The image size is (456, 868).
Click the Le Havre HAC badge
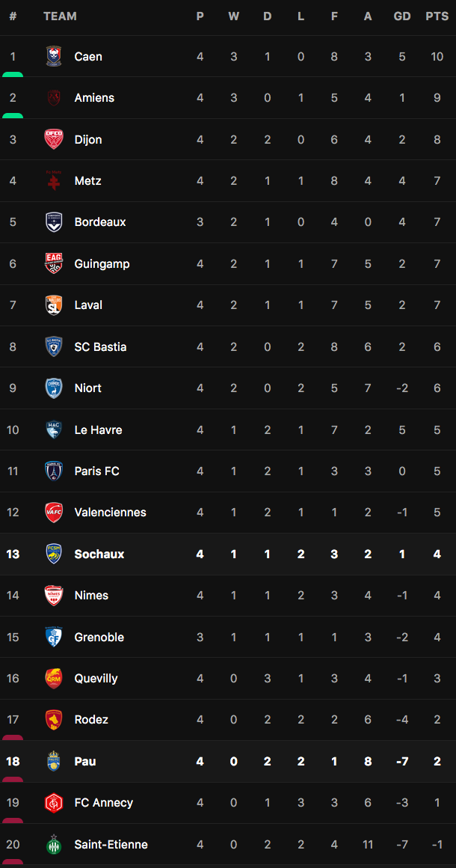(54, 430)
